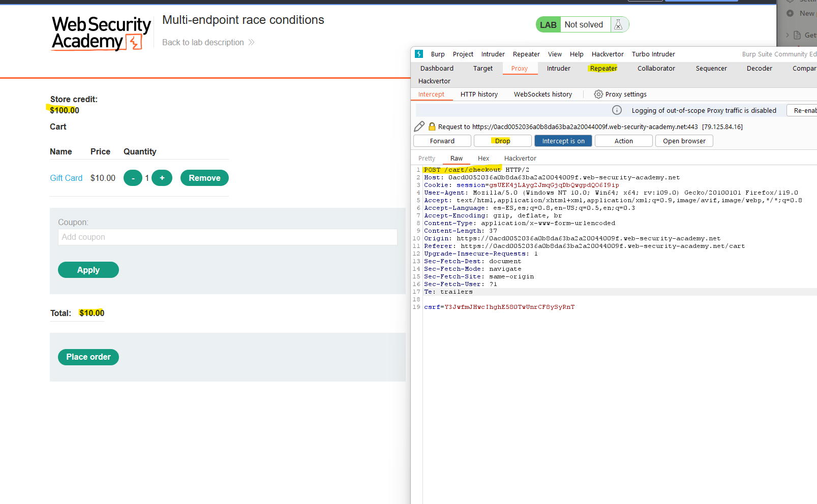
Task: Click the Place order button
Action: point(88,357)
